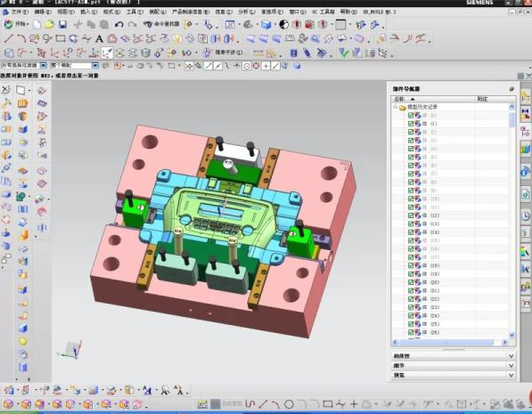
Task: Collapse the model history folder node
Action: 396,107
